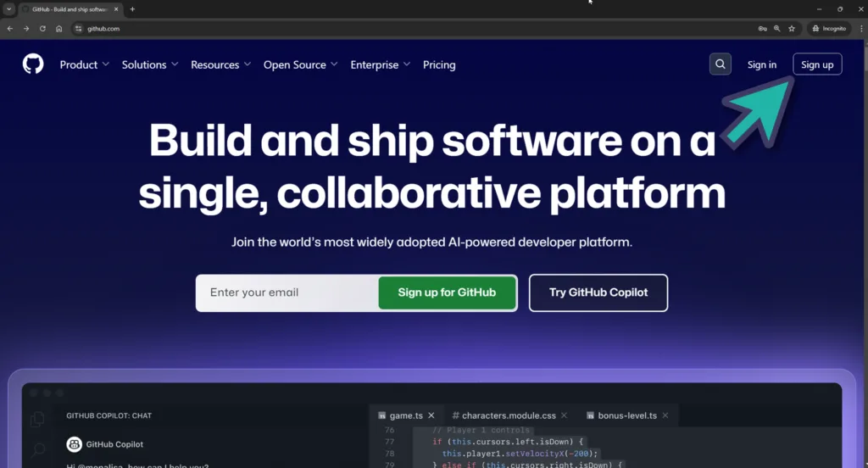Go back using browser back arrow
Screen dimensions: 868x468
10,28
